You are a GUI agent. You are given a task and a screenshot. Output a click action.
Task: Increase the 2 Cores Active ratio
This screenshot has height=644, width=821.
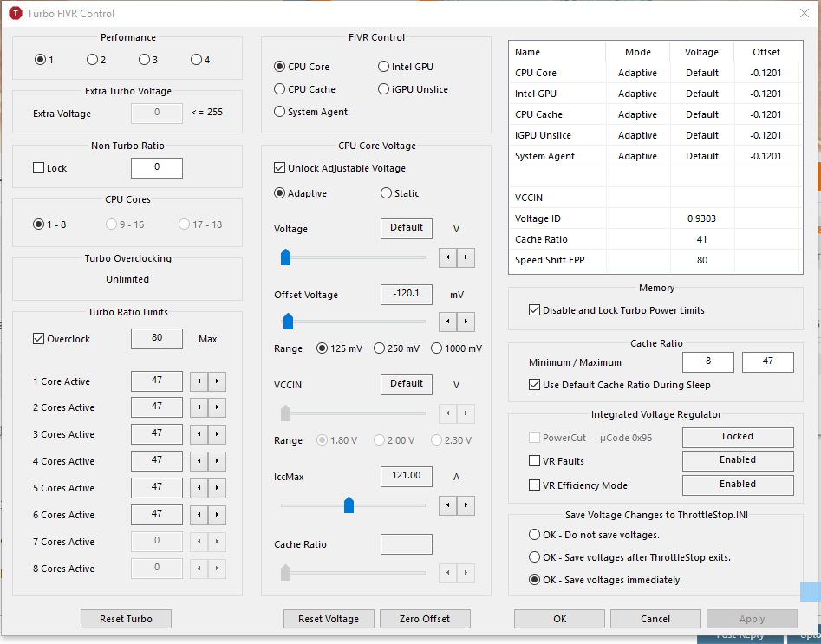pyautogui.click(x=217, y=407)
